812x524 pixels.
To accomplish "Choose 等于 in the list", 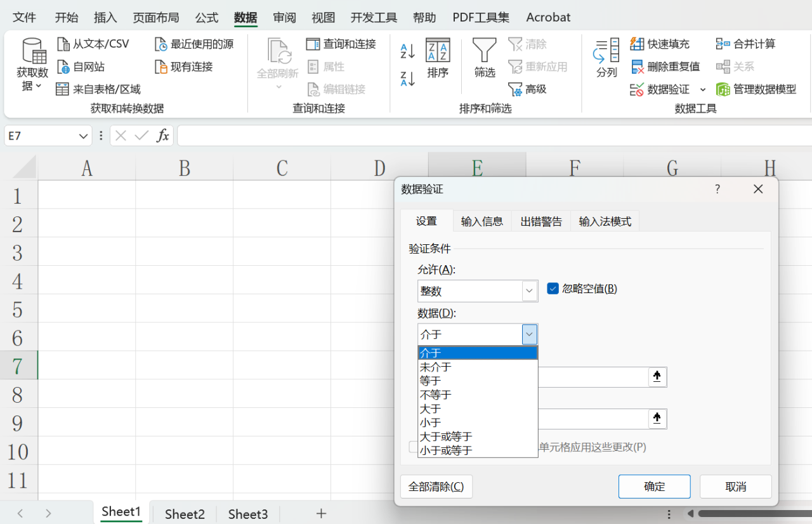I will pos(478,381).
